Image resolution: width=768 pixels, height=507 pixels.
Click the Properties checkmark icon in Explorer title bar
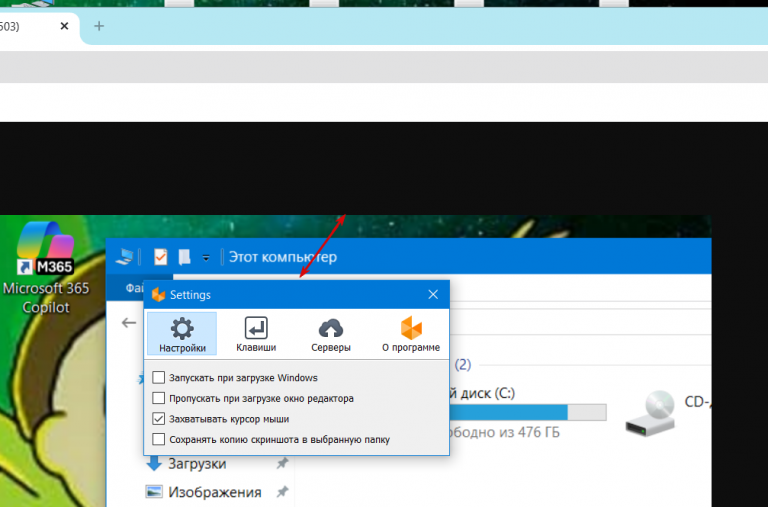pos(160,257)
